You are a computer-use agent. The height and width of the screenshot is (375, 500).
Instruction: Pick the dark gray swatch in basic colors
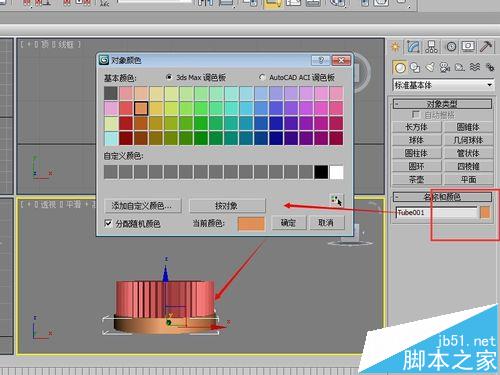tap(111, 93)
